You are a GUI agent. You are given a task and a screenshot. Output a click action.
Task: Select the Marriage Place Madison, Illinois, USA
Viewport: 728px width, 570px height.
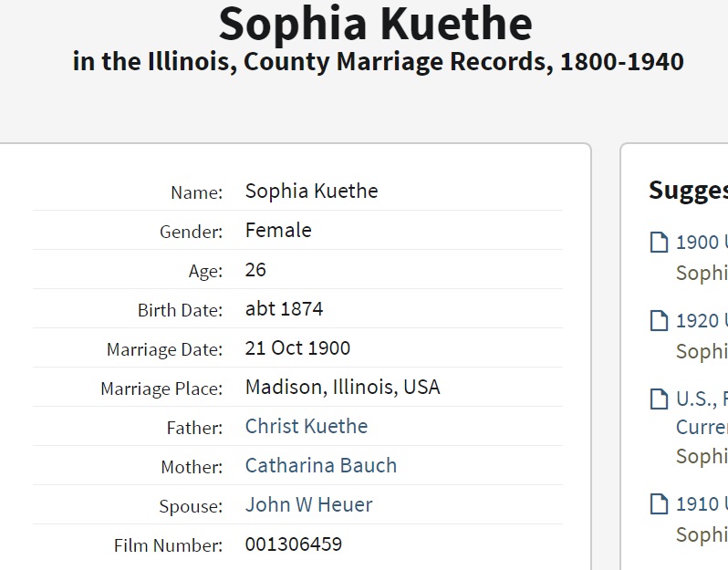[342, 387]
